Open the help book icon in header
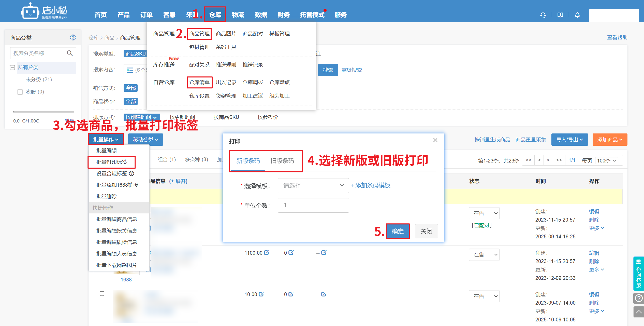 tap(560, 15)
